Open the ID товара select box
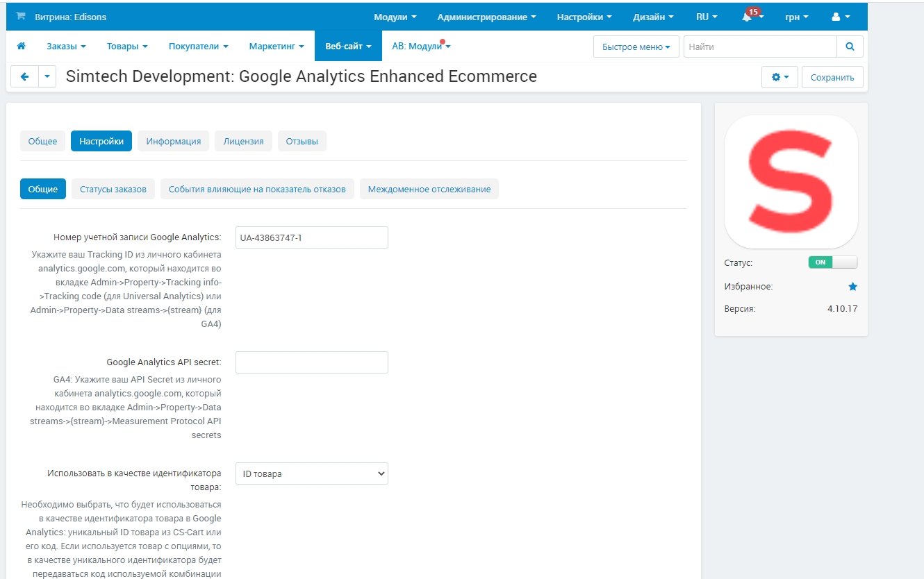Viewport: 924px width, 579px height. pos(312,473)
